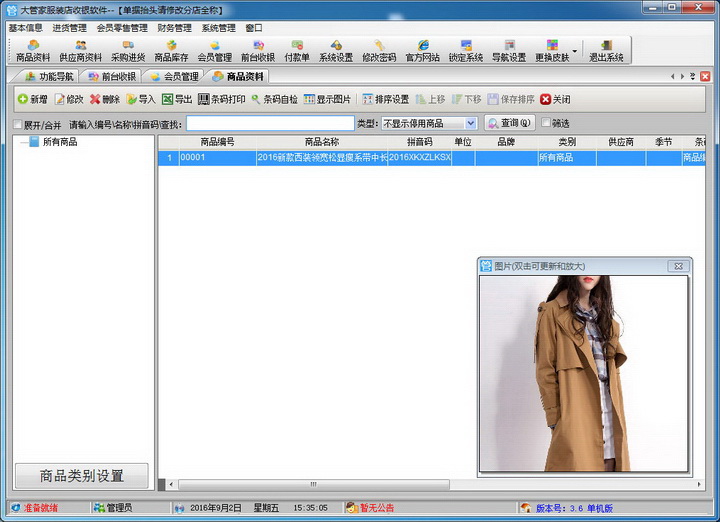The image size is (720, 522).
Task: Toggle the 展开/合并 checkbox
Action: pos(17,124)
